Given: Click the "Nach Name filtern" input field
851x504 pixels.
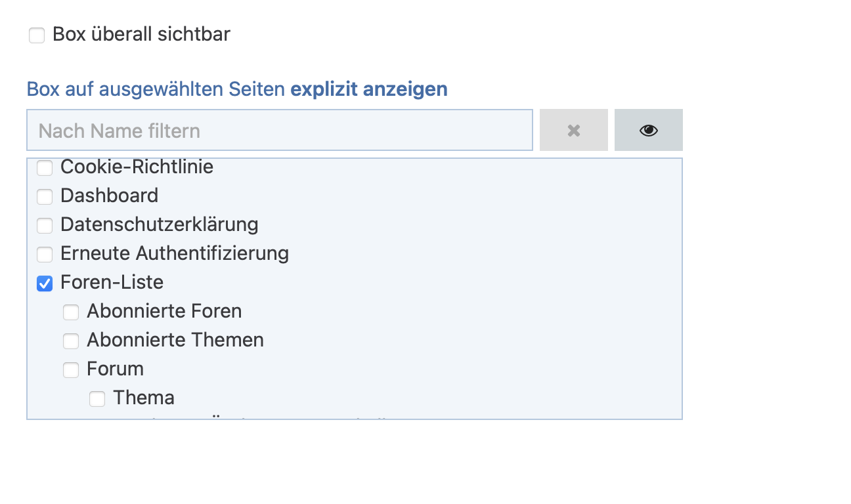Looking at the screenshot, I should [279, 130].
